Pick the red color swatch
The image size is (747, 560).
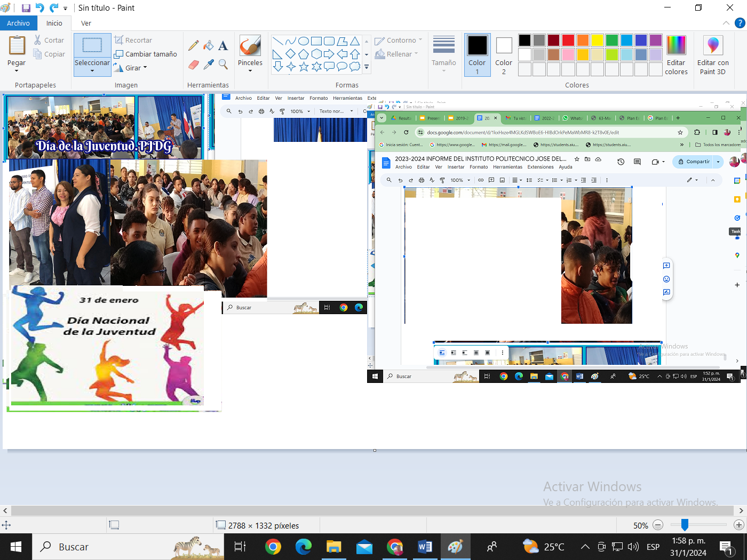tap(568, 41)
